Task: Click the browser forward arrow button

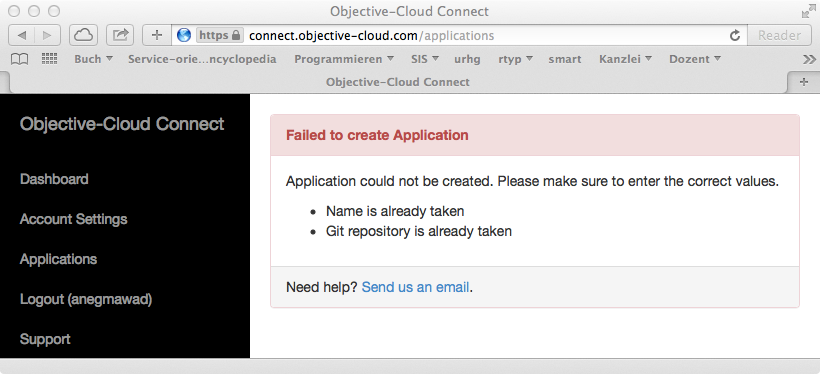Action: pyautogui.click(x=48, y=35)
